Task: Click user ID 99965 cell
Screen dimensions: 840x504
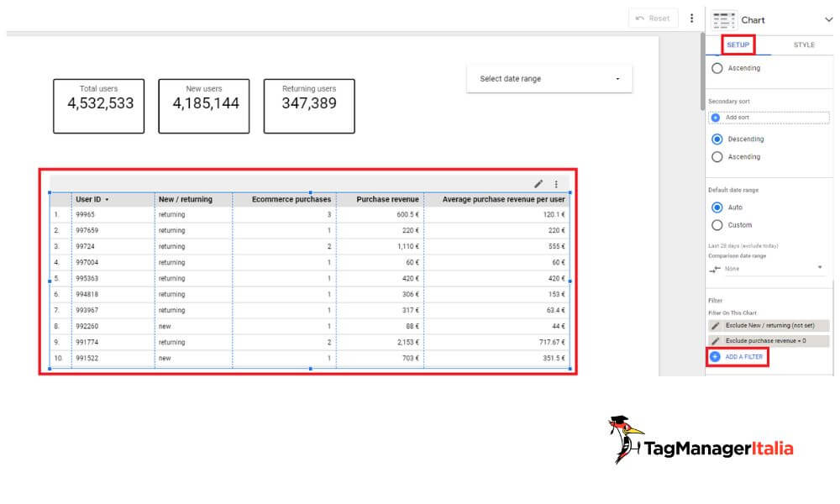Action: point(85,215)
